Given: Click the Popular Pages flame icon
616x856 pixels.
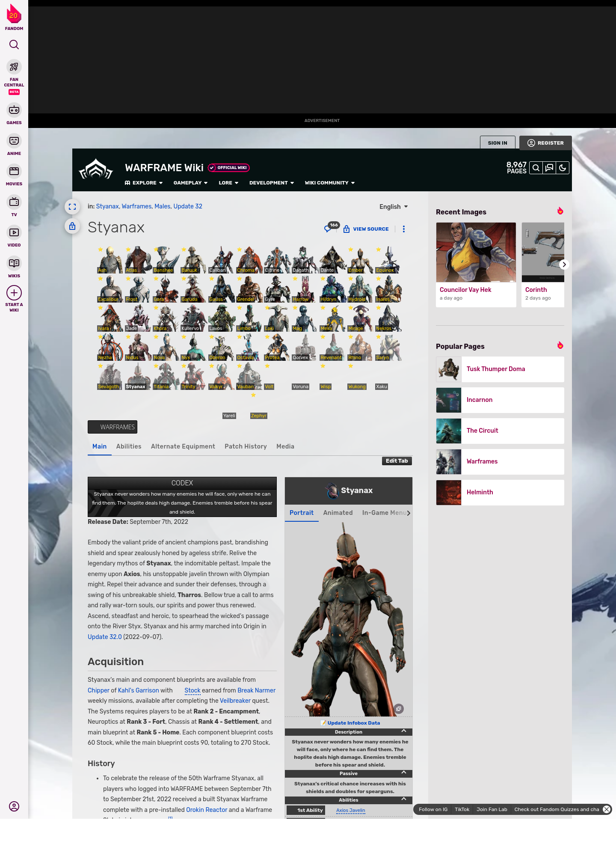Looking at the screenshot, I should tap(560, 345).
